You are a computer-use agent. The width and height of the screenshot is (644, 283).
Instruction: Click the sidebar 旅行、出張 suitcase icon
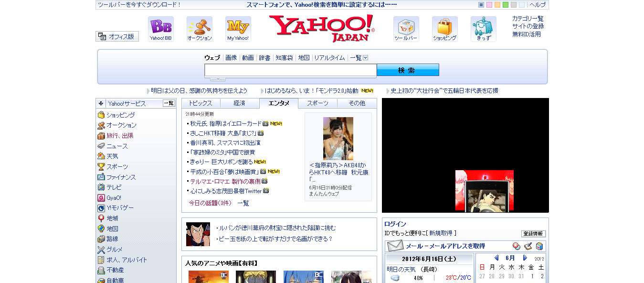coord(101,136)
